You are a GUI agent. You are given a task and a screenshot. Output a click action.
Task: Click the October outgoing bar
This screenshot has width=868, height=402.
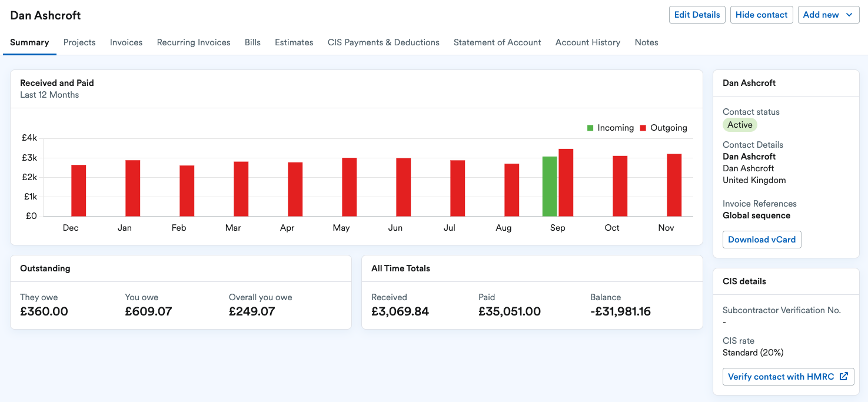click(620, 186)
